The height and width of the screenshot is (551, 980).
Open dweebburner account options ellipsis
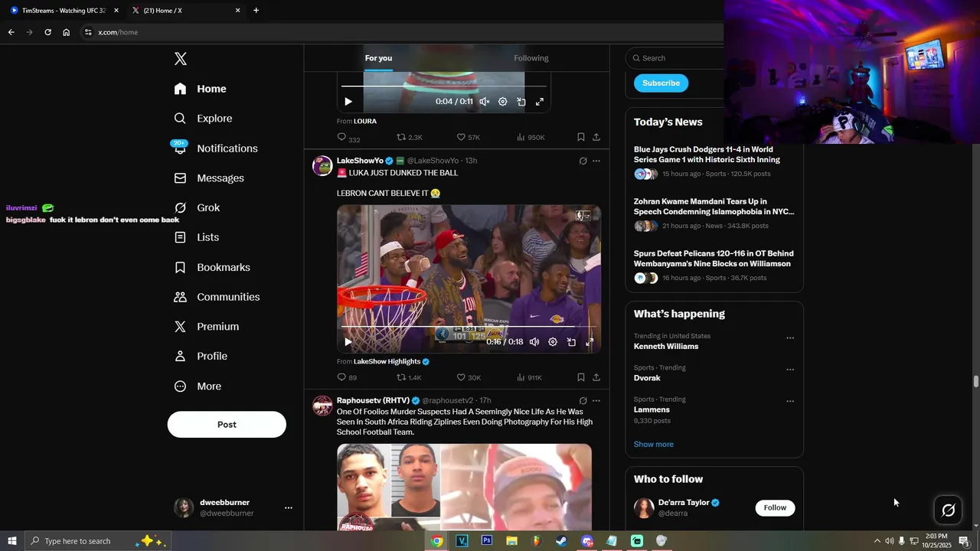pyautogui.click(x=289, y=508)
